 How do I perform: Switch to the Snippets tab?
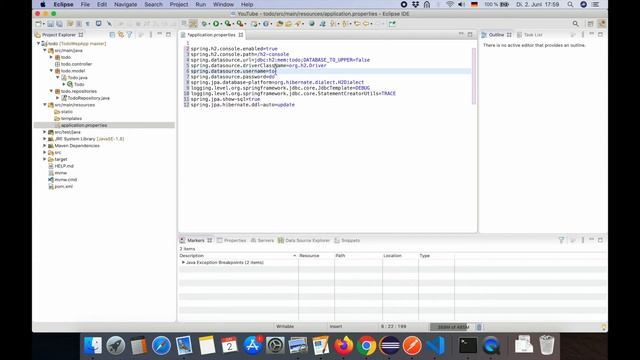pyautogui.click(x=347, y=240)
